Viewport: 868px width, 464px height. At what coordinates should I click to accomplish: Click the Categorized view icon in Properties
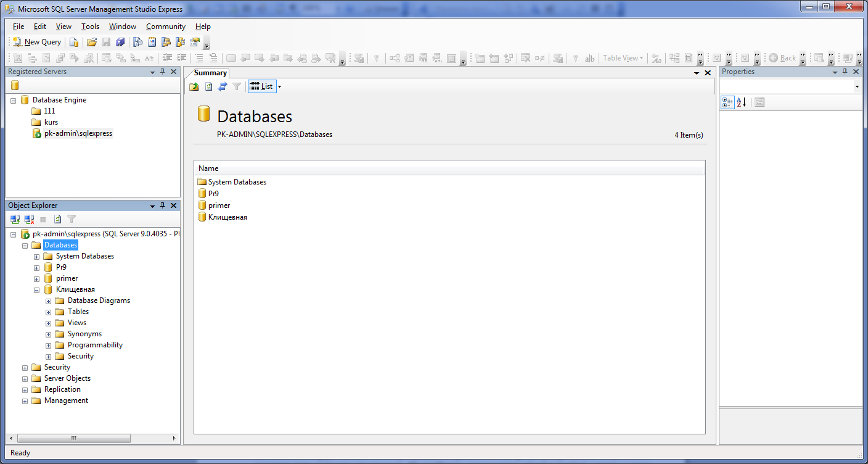(x=727, y=102)
